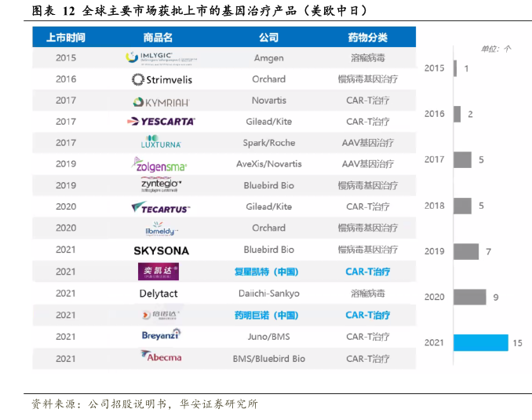Open the blue 复星凯特(中国) company link
This screenshot has height=420, width=532.
(266, 272)
